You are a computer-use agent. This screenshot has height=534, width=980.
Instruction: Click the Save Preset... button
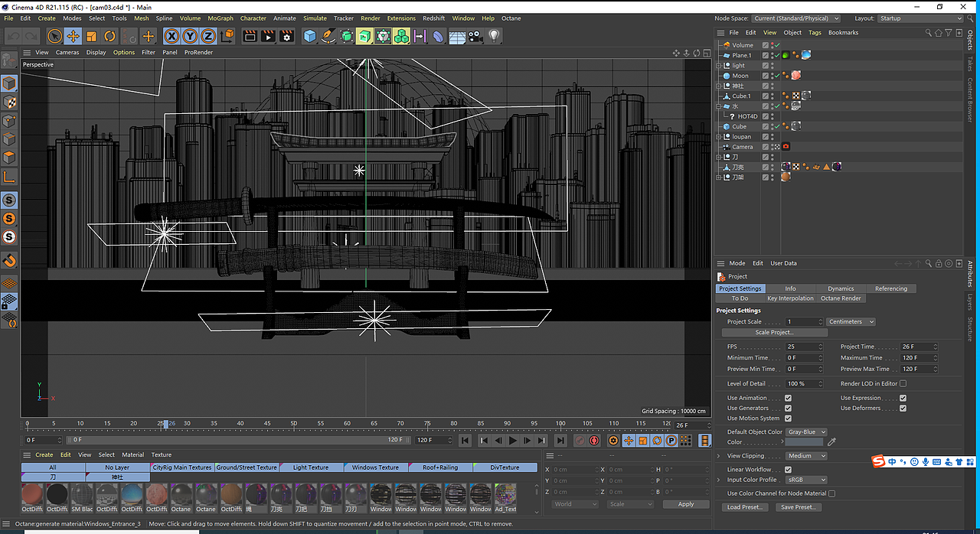click(798, 507)
